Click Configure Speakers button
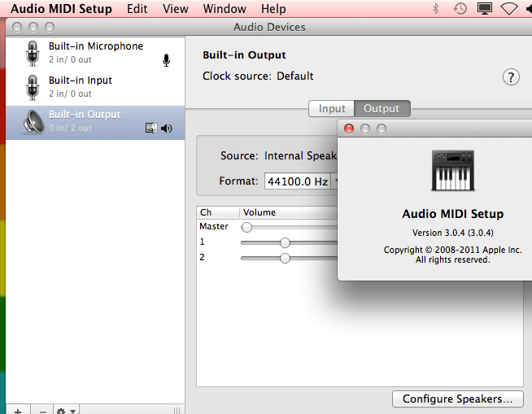Viewport: 532px width, 414px height. [x=457, y=399]
